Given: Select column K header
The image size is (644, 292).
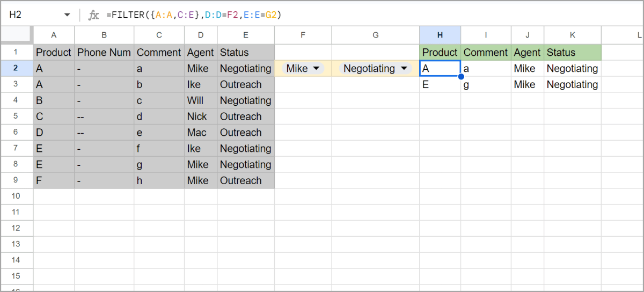Looking at the screenshot, I should (x=573, y=35).
